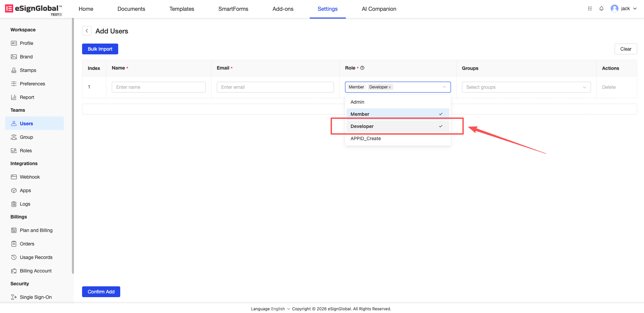Screen dimensions: 644x313
Task: Go back using the left arrow button
Action: point(87,31)
